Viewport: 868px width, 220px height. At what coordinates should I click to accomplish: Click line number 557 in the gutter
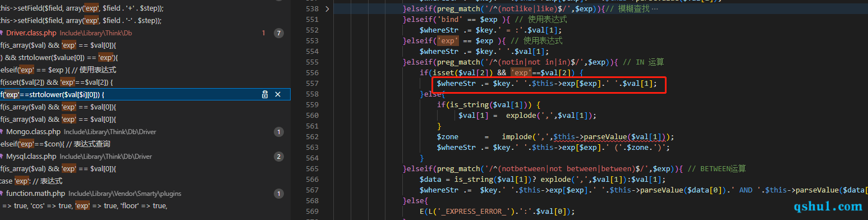coord(311,83)
